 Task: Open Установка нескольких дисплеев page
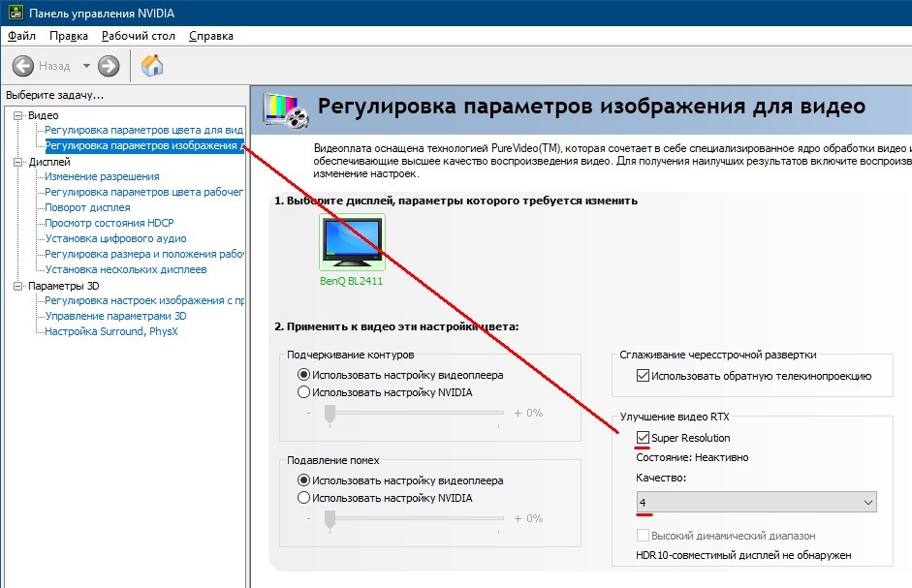point(126,269)
